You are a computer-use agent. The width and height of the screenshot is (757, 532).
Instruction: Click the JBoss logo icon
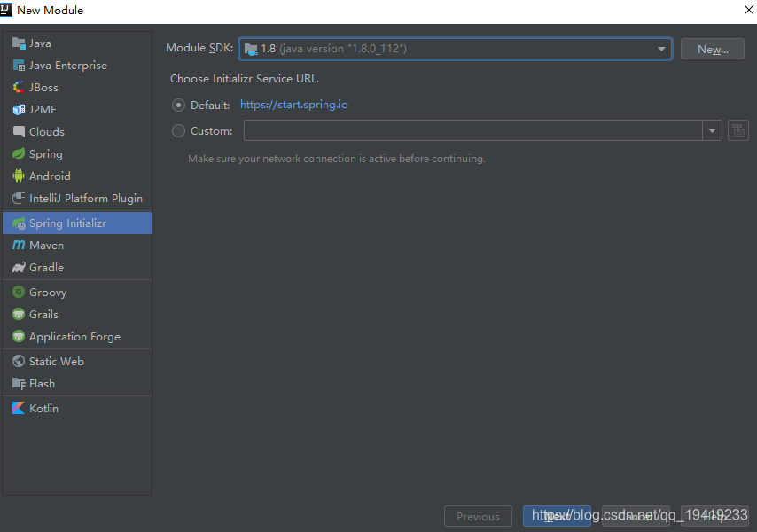[x=19, y=88]
